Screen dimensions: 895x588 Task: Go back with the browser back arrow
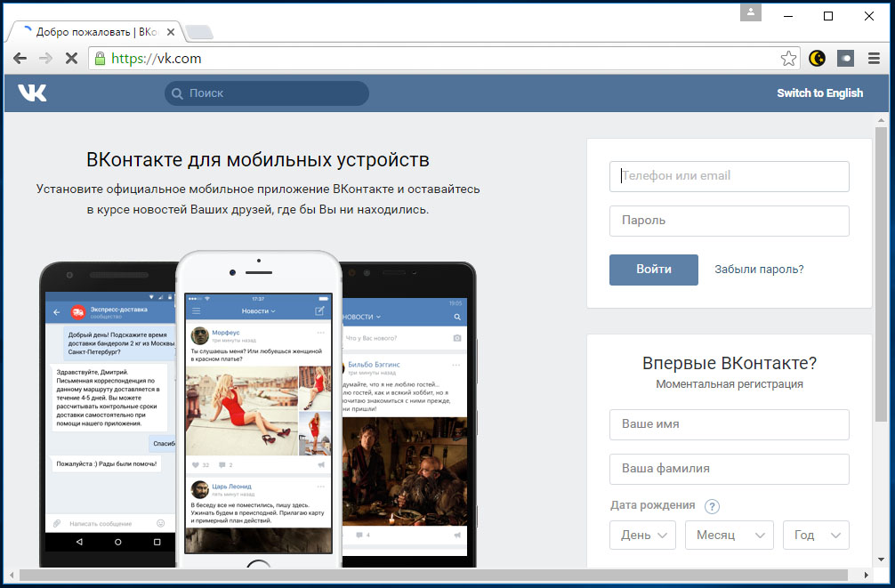click(x=20, y=58)
